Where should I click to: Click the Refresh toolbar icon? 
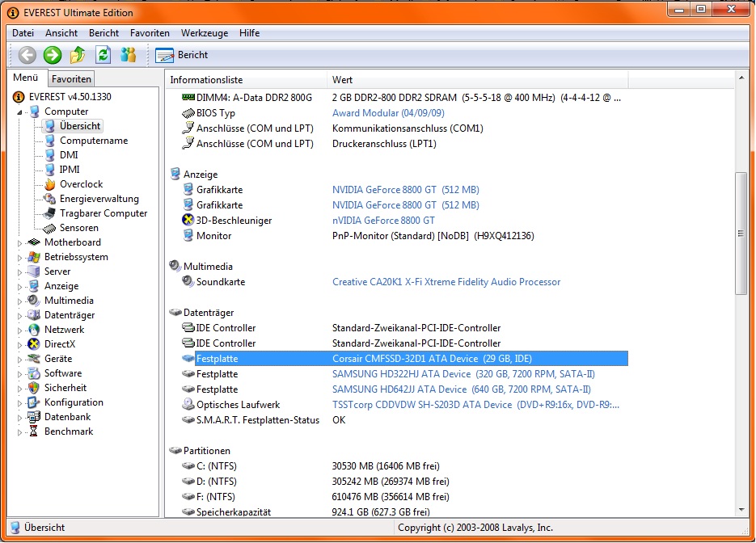pos(103,55)
